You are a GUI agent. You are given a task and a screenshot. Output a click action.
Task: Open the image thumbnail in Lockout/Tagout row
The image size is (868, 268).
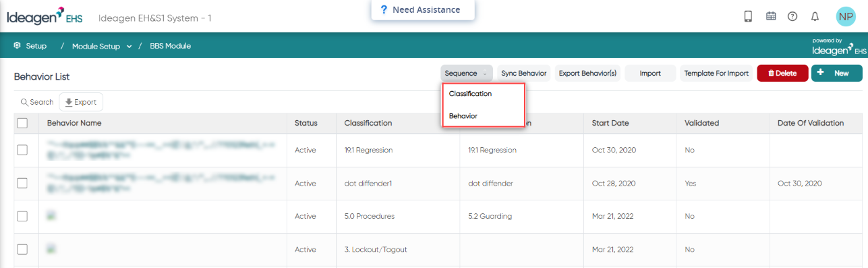[51, 248]
